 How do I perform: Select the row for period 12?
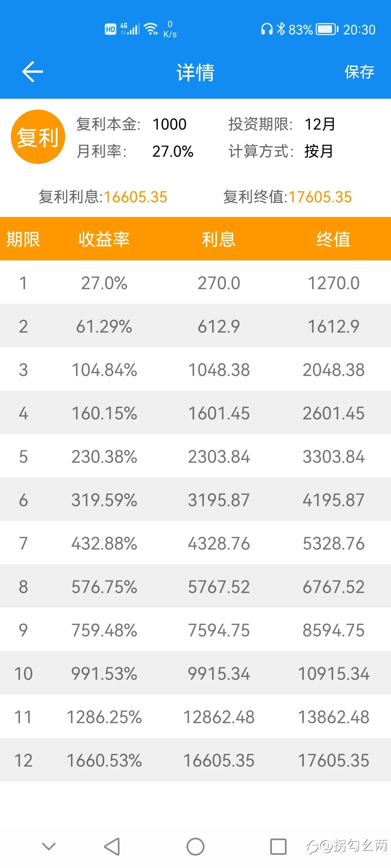click(x=195, y=759)
